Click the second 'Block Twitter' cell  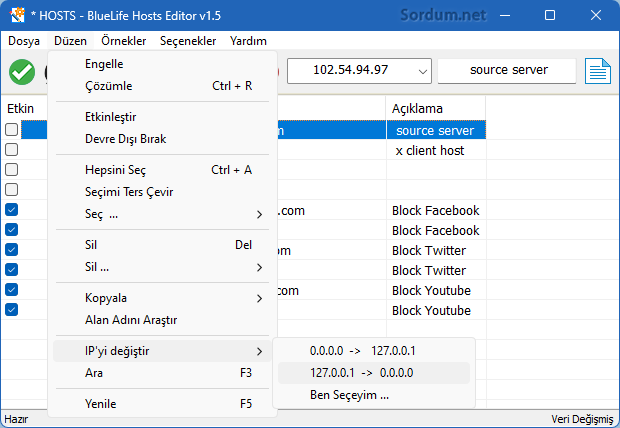coord(436,271)
